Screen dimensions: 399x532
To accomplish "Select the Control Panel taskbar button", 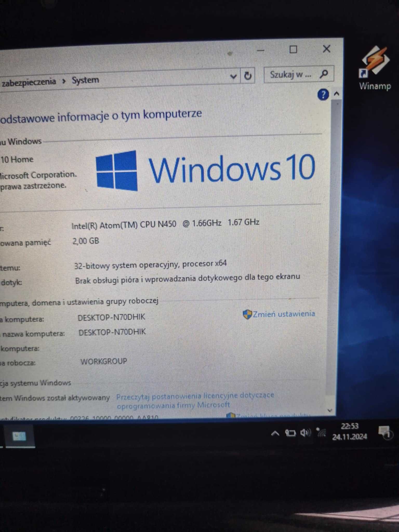I will tap(19, 436).
